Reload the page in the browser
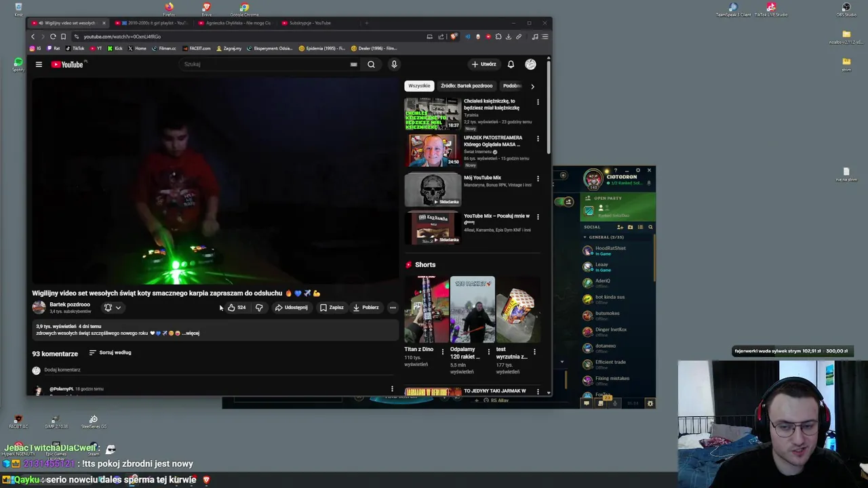 pos(53,37)
